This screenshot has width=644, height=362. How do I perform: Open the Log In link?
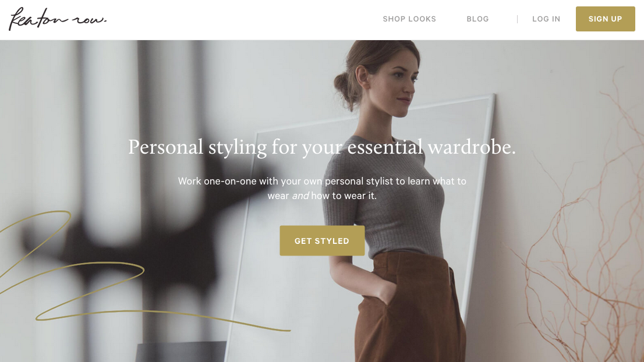pos(546,19)
